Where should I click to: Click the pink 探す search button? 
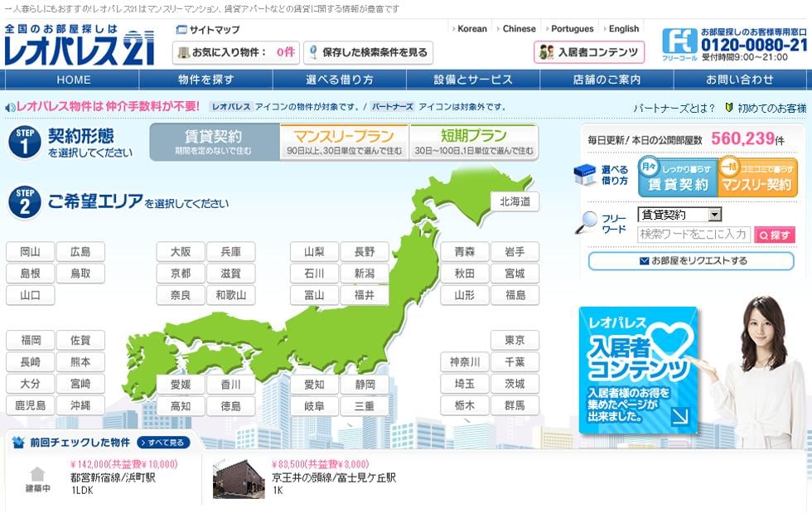click(775, 235)
